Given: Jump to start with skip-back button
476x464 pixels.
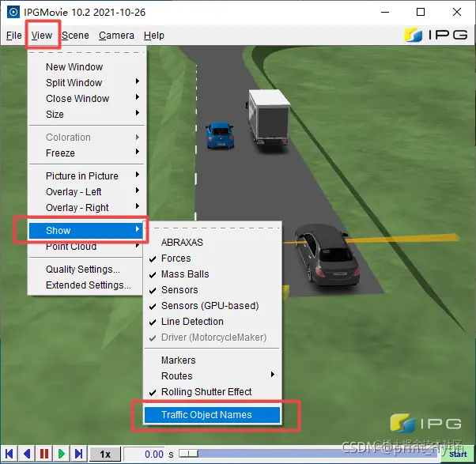Looking at the screenshot, I should [9, 454].
